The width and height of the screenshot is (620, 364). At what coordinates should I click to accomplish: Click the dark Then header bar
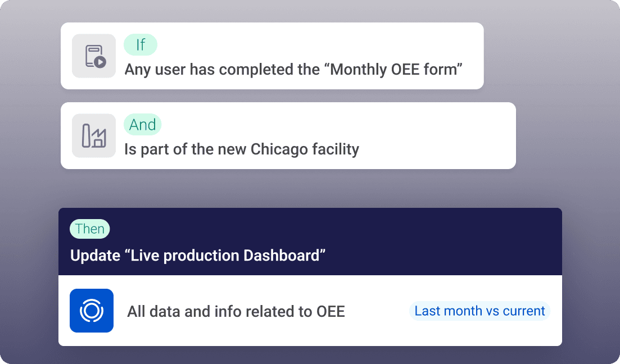(310, 241)
